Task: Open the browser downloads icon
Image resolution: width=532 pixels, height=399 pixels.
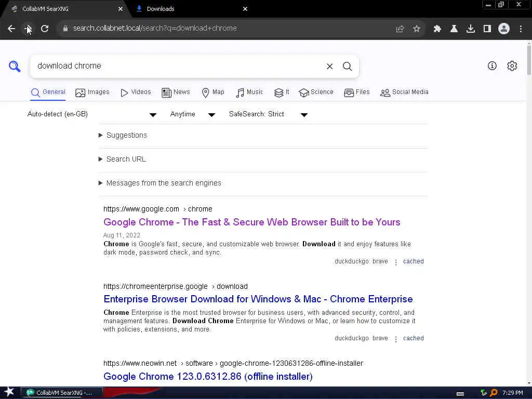Action: coord(471,29)
